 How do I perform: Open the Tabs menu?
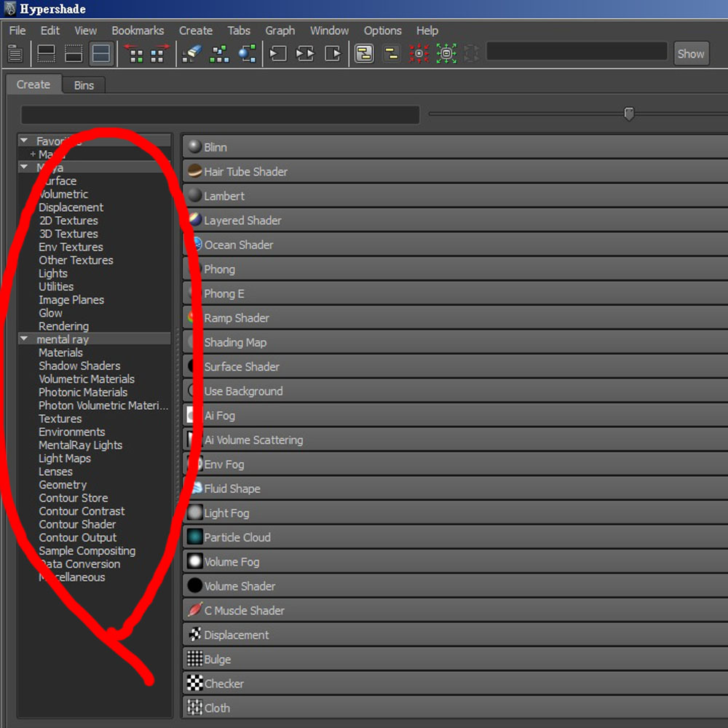tap(239, 31)
